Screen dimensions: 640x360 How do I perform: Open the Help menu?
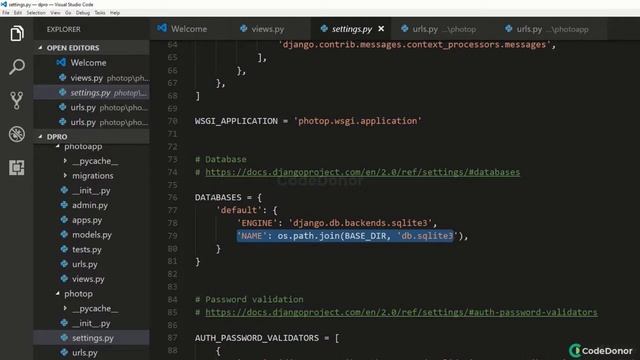[115, 13]
